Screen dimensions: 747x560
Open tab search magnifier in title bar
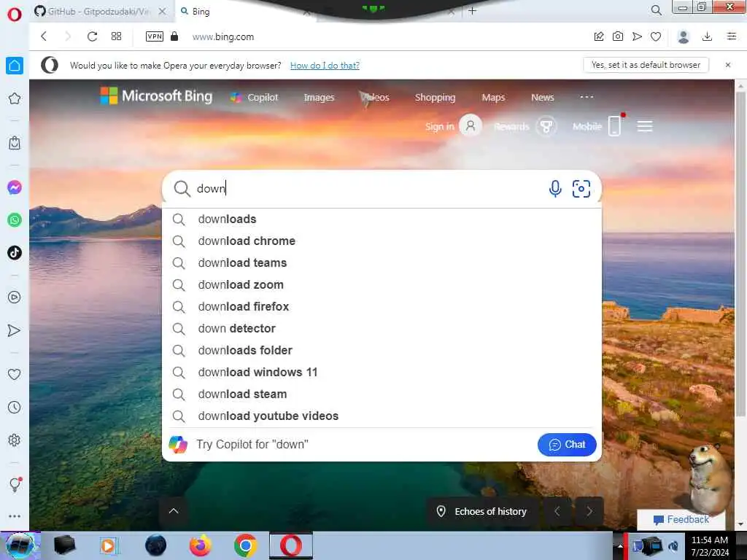coord(656,10)
